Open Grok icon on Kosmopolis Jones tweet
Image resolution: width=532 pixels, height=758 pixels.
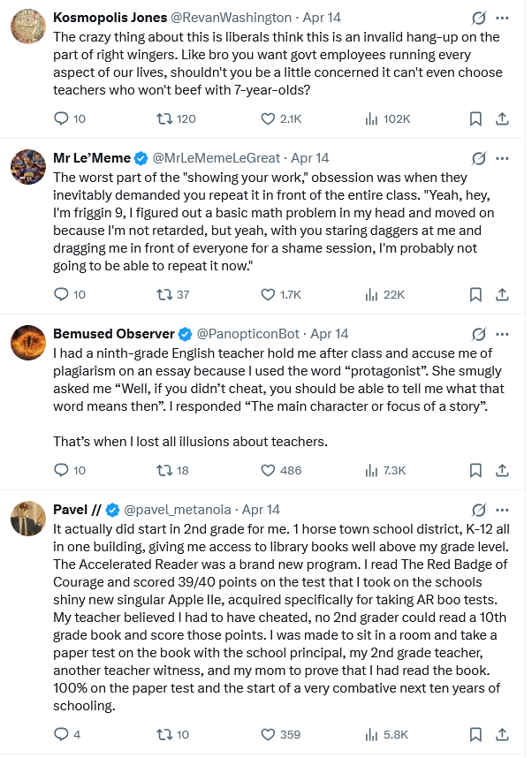(x=479, y=18)
